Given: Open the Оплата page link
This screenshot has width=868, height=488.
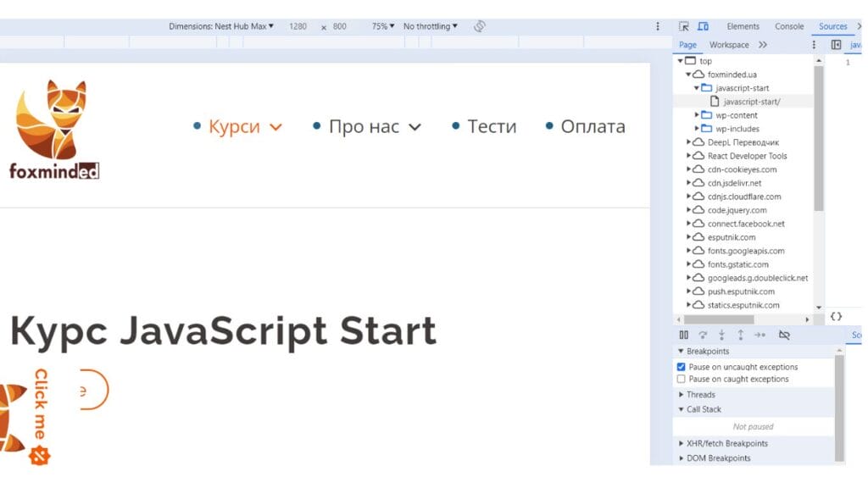Looking at the screenshot, I should tap(593, 126).
